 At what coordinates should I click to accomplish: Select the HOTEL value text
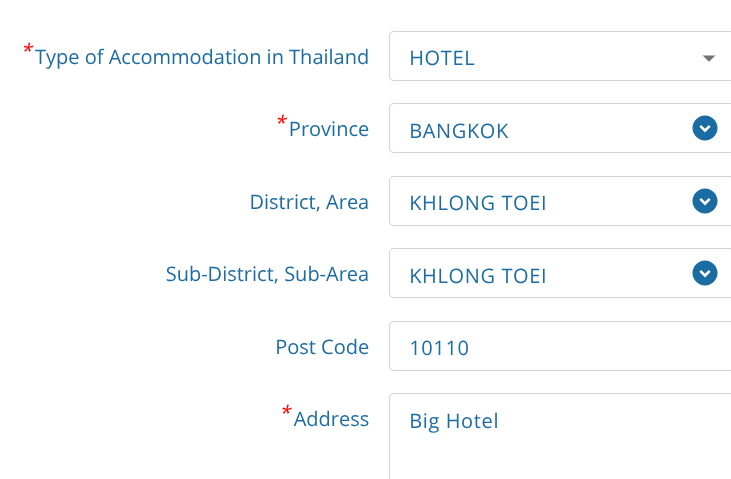(x=442, y=58)
